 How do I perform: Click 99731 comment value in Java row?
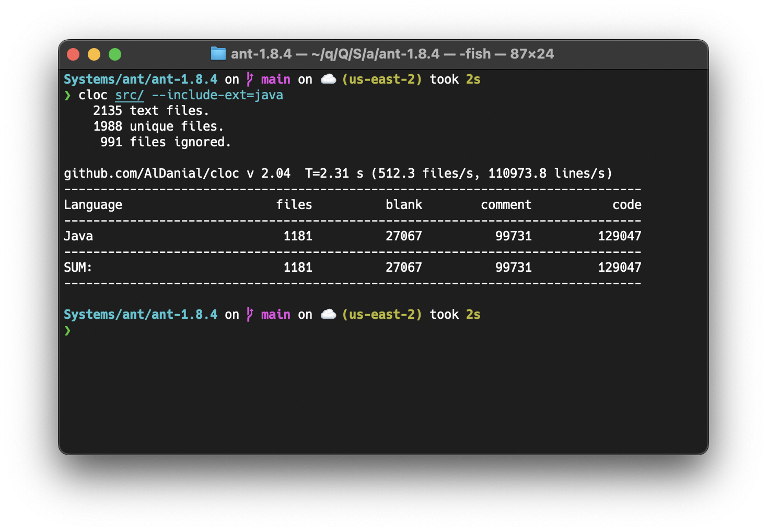(514, 236)
